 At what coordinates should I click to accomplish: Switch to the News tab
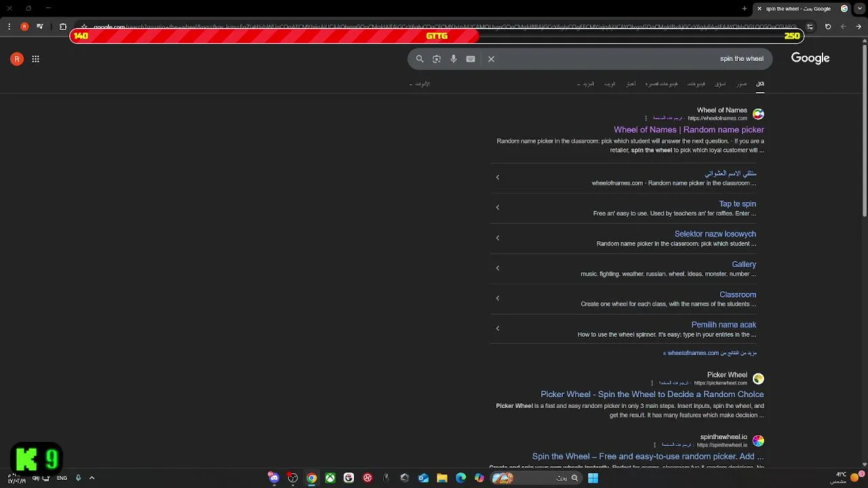point(631,84)
